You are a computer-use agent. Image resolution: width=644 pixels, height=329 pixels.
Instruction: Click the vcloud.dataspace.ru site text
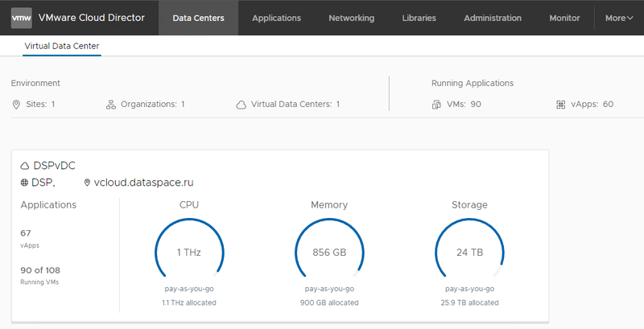[x=144, y=183]
